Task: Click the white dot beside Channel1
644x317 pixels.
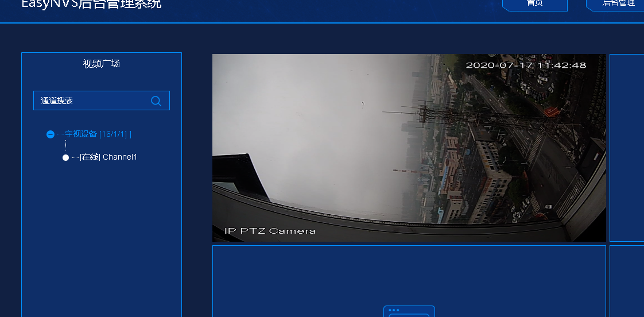Action: tap(65, 158)
